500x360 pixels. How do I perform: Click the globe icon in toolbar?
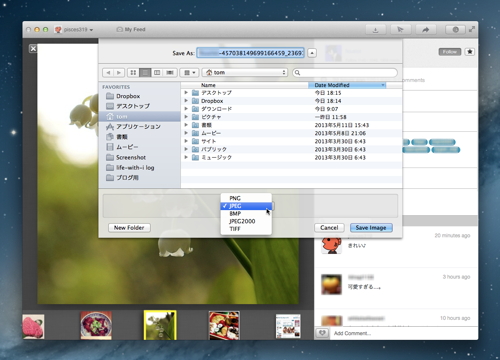click(455, 30)
